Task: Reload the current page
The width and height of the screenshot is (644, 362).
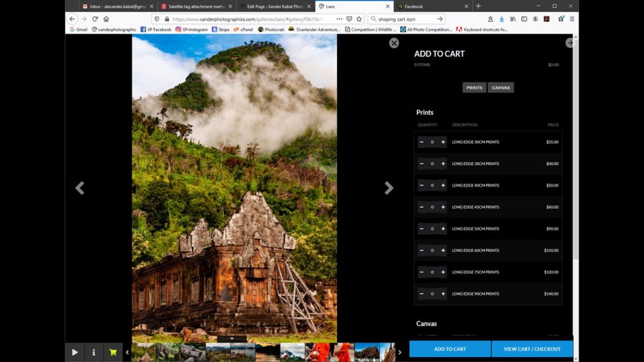Action: click(95, 19)
